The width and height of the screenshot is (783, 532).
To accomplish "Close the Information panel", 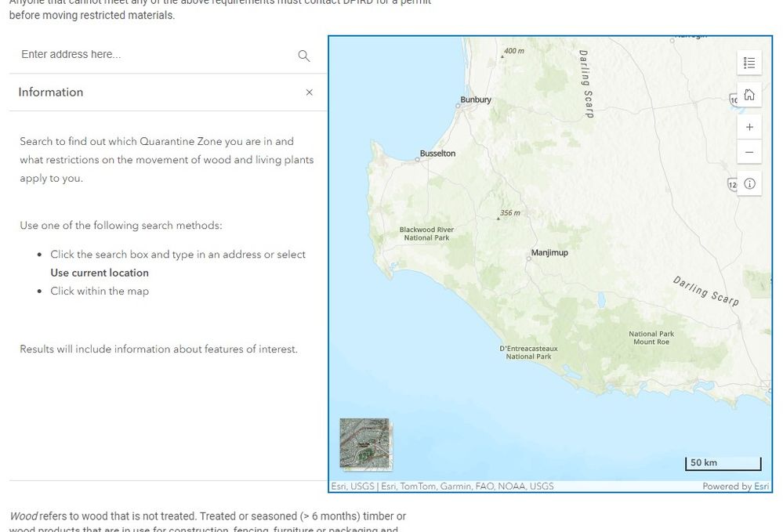I will click(x=309, y=92).
